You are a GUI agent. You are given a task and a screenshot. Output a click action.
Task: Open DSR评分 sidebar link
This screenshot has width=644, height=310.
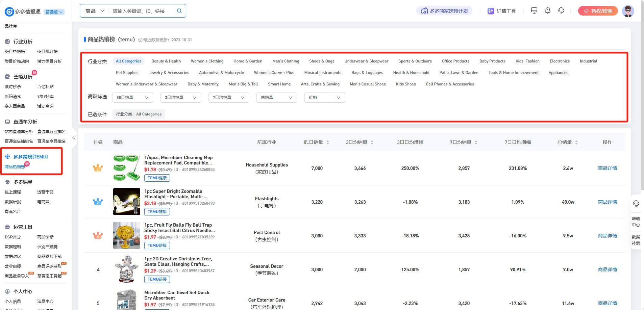coord(13,237)
